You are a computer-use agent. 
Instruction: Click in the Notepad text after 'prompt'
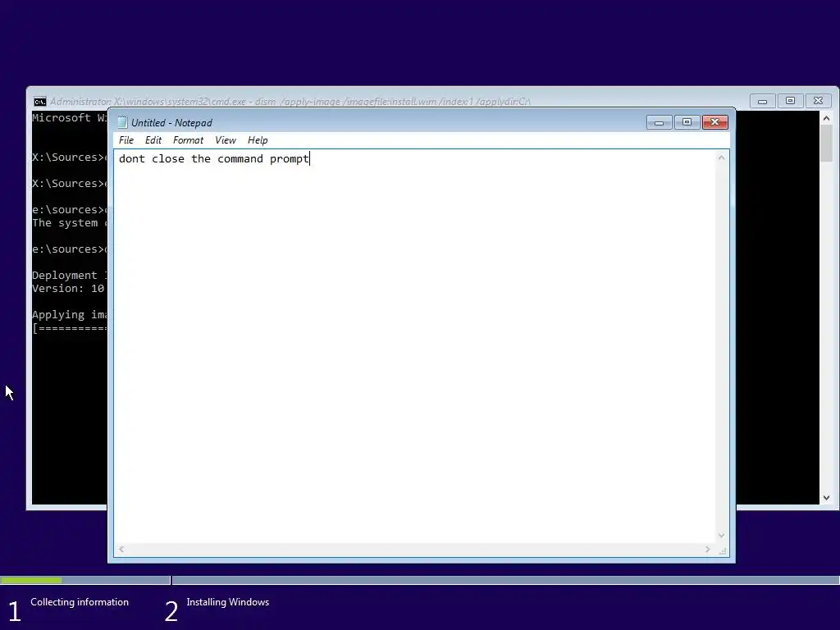point(310,159)
